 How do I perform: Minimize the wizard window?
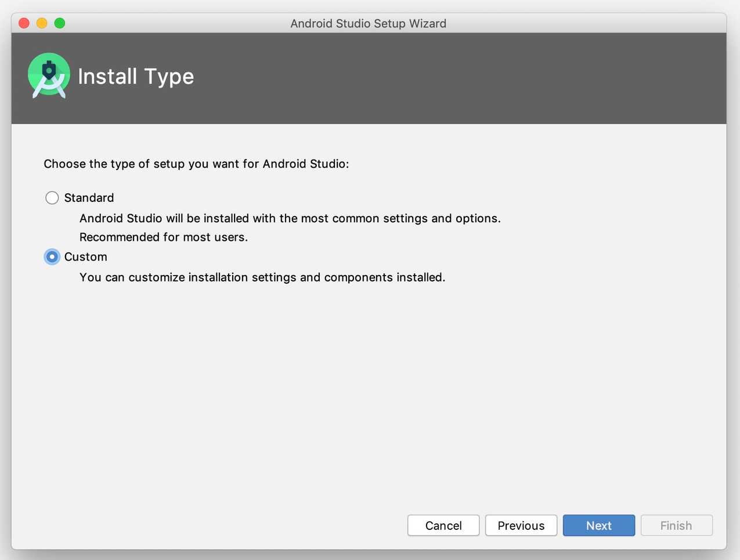[41, 23]
